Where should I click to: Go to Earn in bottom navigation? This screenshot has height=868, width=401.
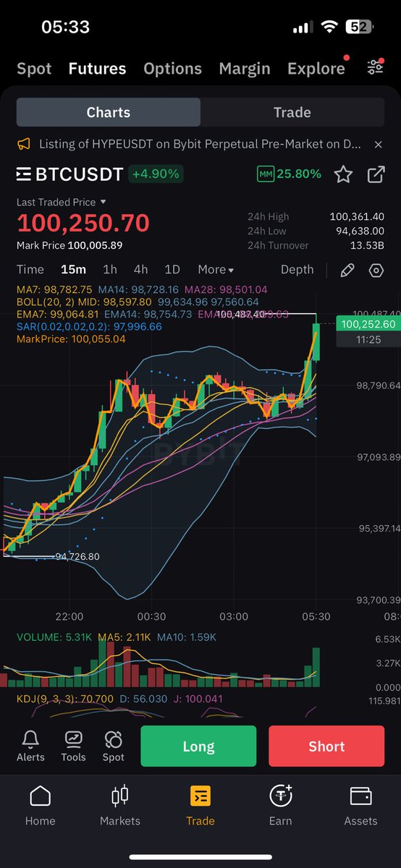pyautogui.click(x=280, y=806)
